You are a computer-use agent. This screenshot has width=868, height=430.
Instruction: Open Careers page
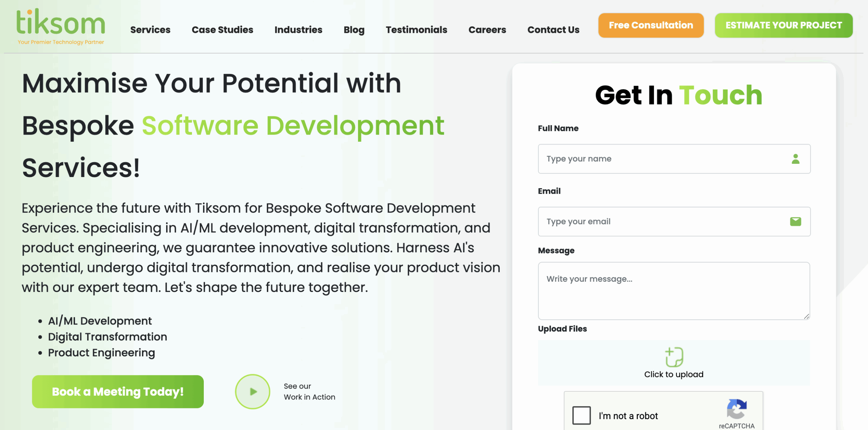click(x=487, y=30)
